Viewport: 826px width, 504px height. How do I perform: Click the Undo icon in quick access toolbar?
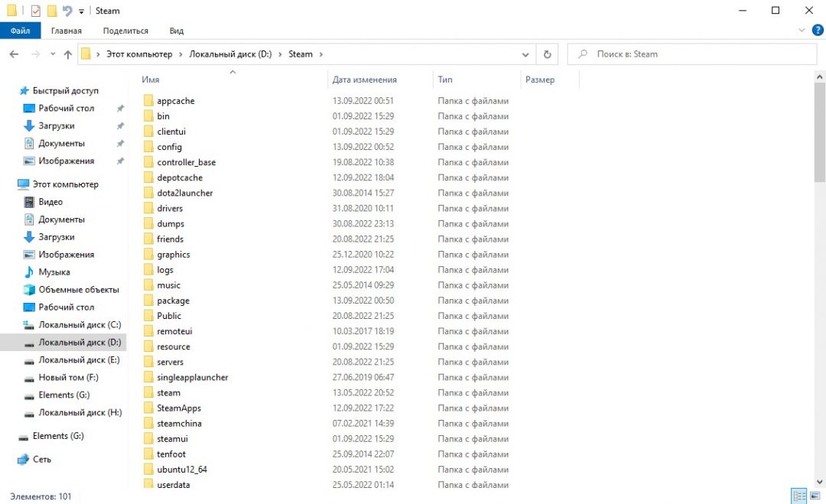[67, 11]
